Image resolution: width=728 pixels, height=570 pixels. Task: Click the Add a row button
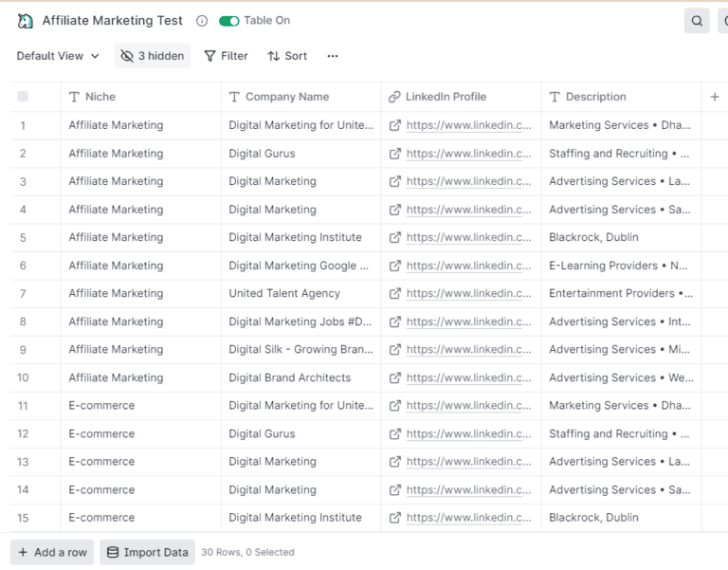coord(52,552)
